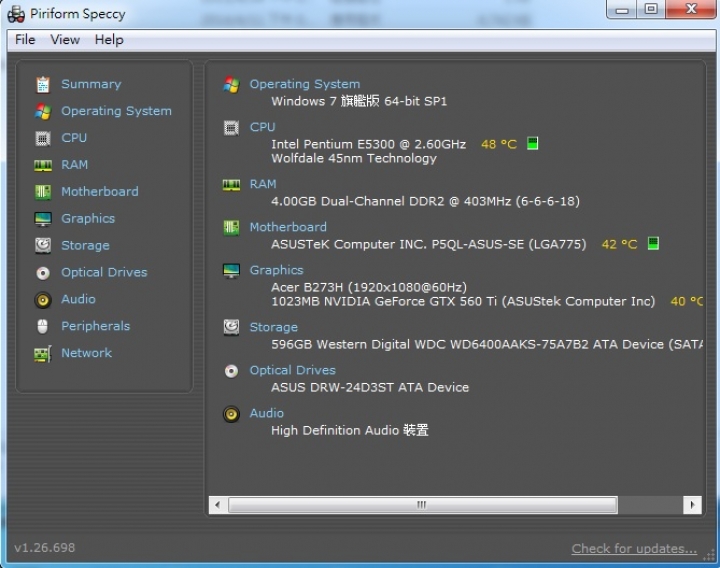This screenshot has height=568, width=720.
Task: Click the Audio speaker icon in the sidebar
Action: pyautogui.click(x=43, y=300)
